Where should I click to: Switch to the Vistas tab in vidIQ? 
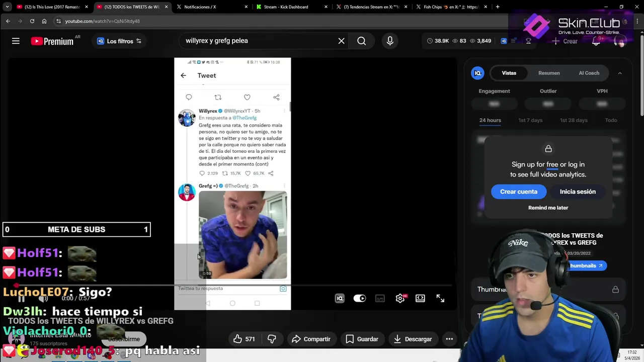(509, 73)
